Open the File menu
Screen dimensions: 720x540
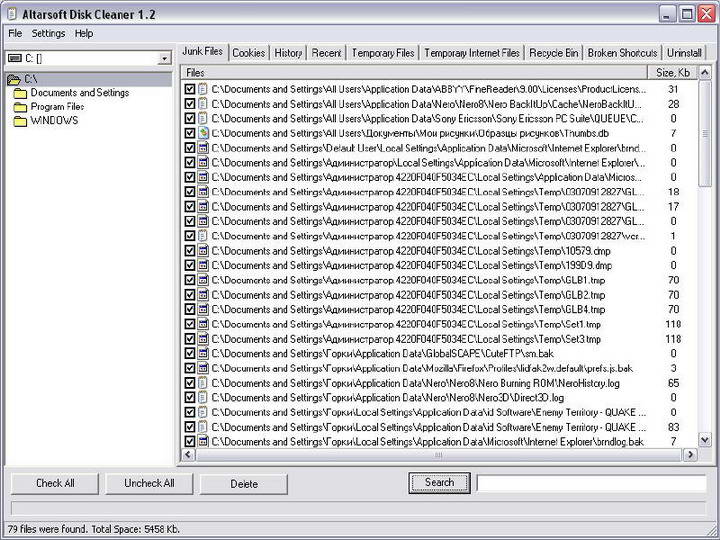[15, 34]
